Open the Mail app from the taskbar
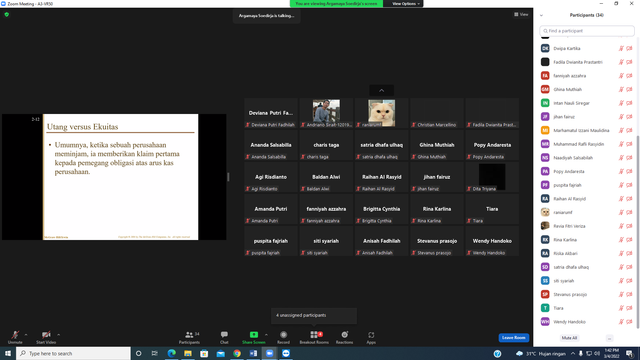Image resolution: width=640 pixels, height=360 pixels. tap(220, 353)
